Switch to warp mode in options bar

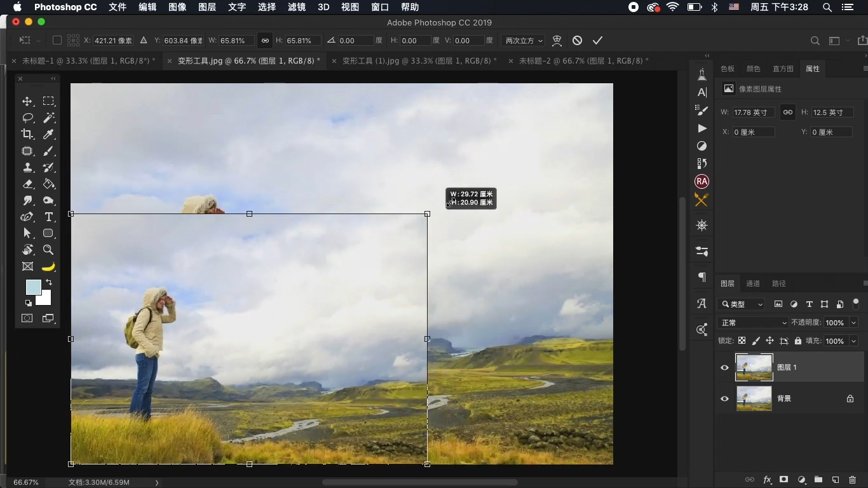[557, 40]
